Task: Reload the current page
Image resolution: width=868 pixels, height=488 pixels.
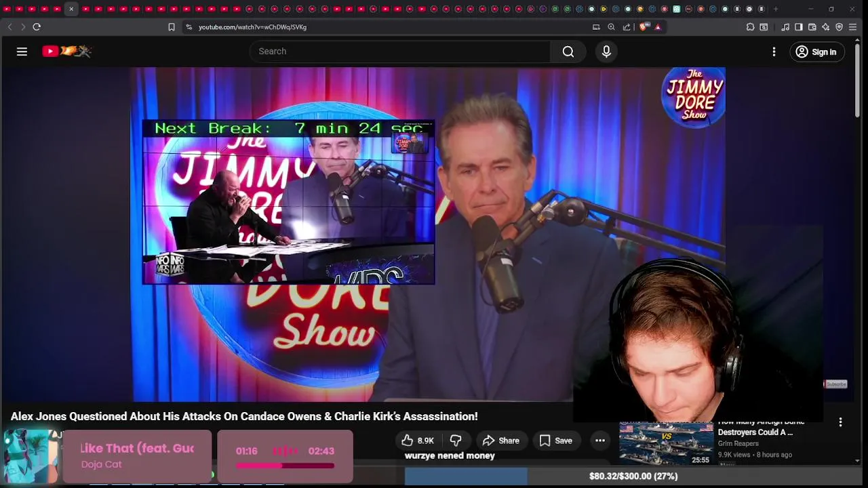Action: tap(37, 27)
